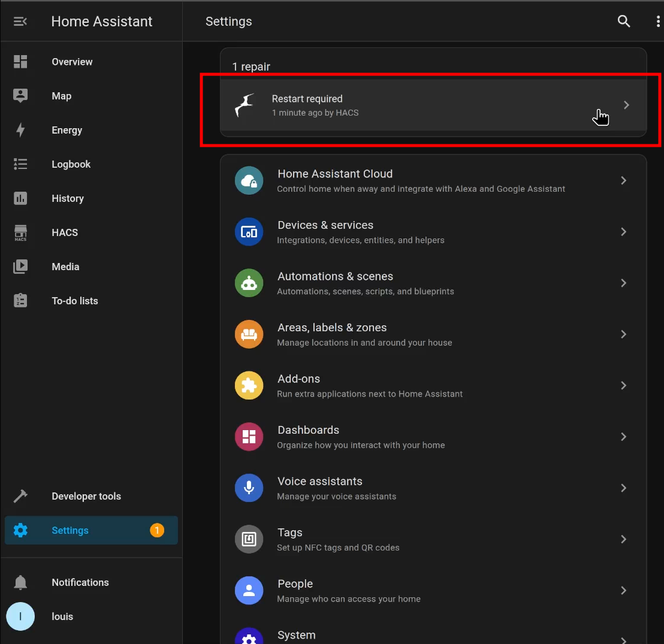This screenshot has width=664, height=644.
Task: Click 'Manage locations in and around your house'
Action: [364, 343]
